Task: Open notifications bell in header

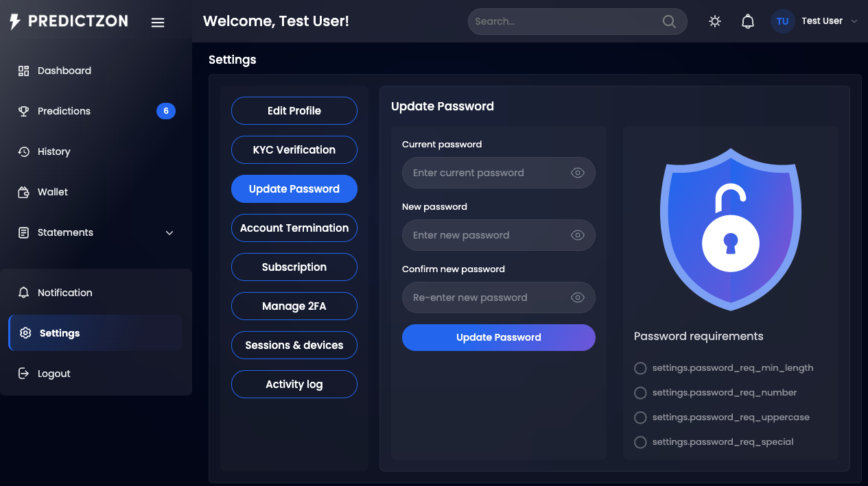Action: 748,21
